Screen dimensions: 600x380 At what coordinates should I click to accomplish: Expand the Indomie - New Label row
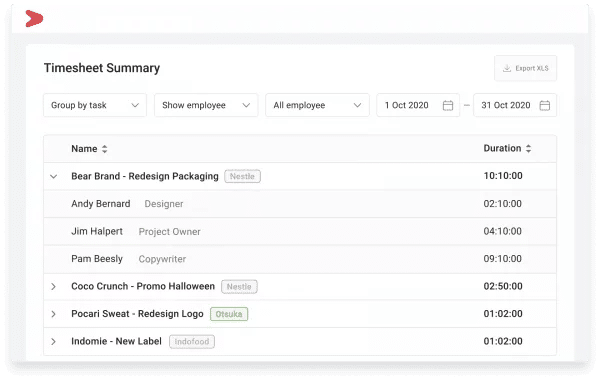click(54, 341)
